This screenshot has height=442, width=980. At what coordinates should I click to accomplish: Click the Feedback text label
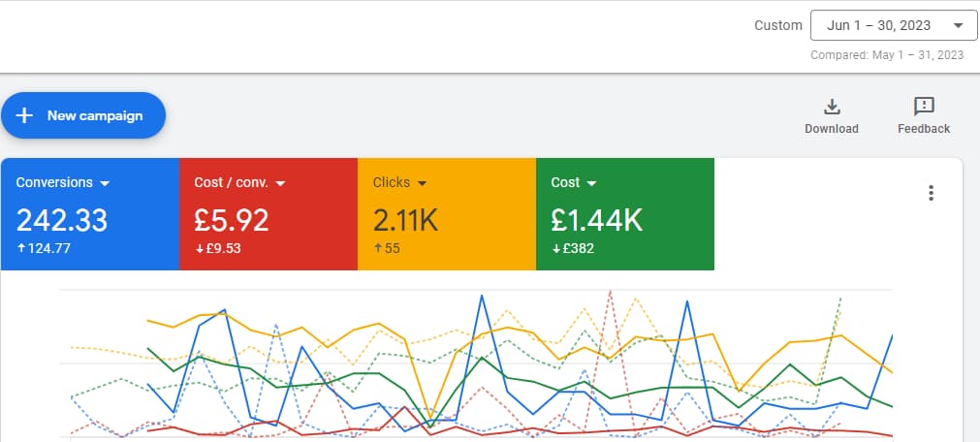point(924,129)
